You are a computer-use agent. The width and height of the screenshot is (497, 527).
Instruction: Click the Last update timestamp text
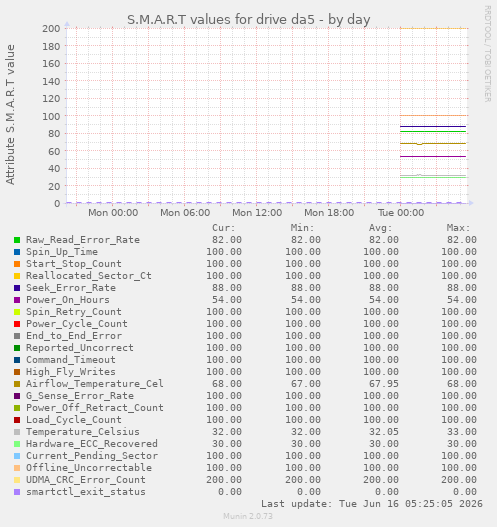(x=372, y=504)
